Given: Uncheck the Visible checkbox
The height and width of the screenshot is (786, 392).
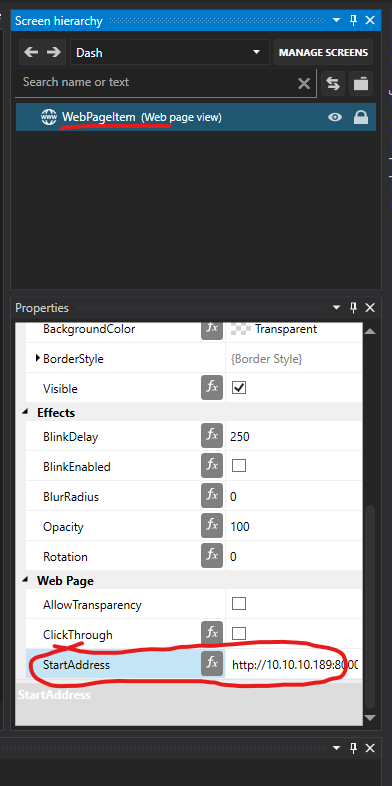Looking at the screenshot, I should [239, 388].
